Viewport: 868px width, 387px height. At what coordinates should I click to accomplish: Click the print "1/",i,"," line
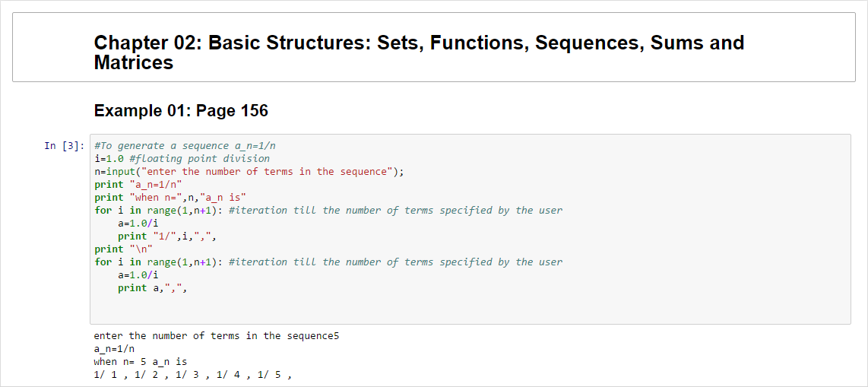pos(167,236)
